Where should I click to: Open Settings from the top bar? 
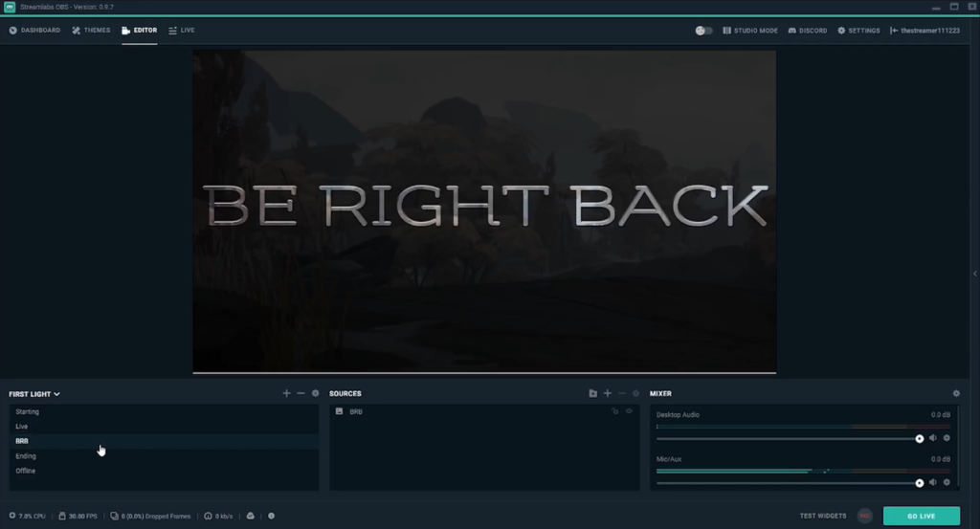(858, 31)
